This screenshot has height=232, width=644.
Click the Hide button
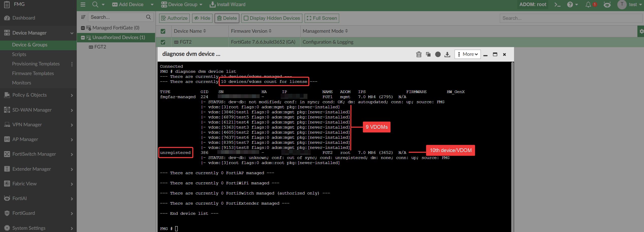coord(203,18)
